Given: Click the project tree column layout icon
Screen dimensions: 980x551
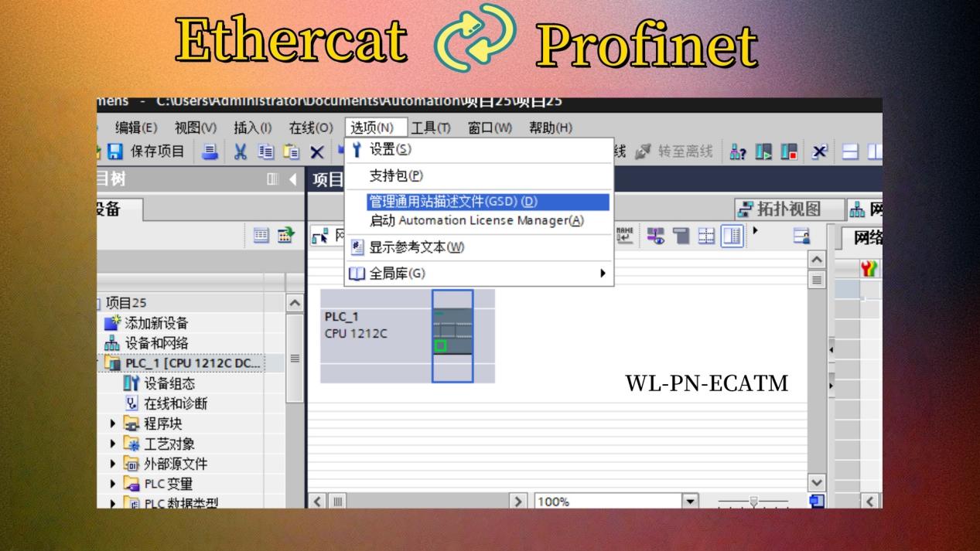Looking at the screenshot, I should coord(271,180).
